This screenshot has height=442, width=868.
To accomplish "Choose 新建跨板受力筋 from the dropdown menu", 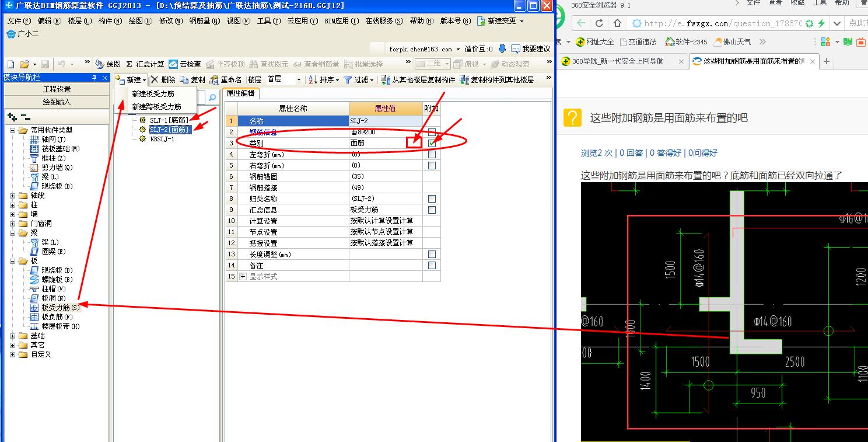I will point(156,106).
